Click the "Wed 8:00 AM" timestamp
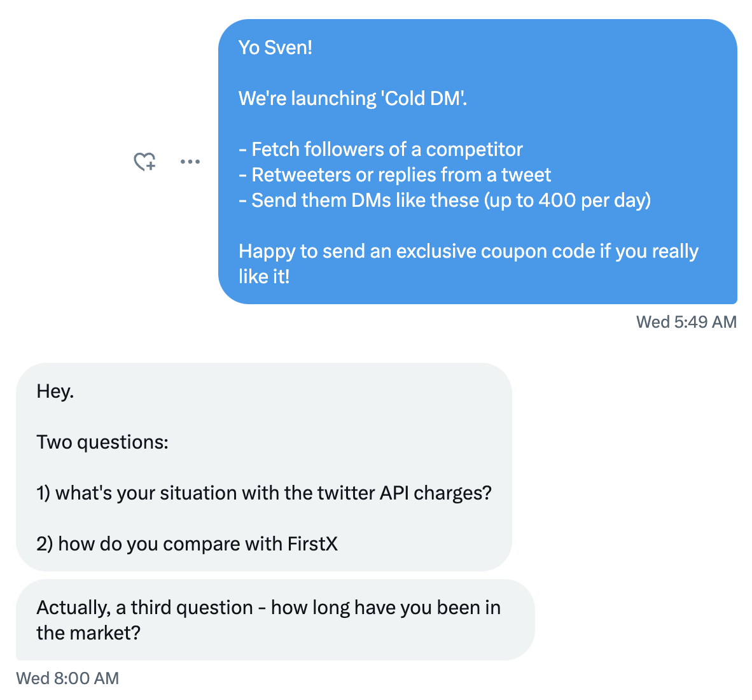Viewport: 752px width, 700px height. (67, 678)
